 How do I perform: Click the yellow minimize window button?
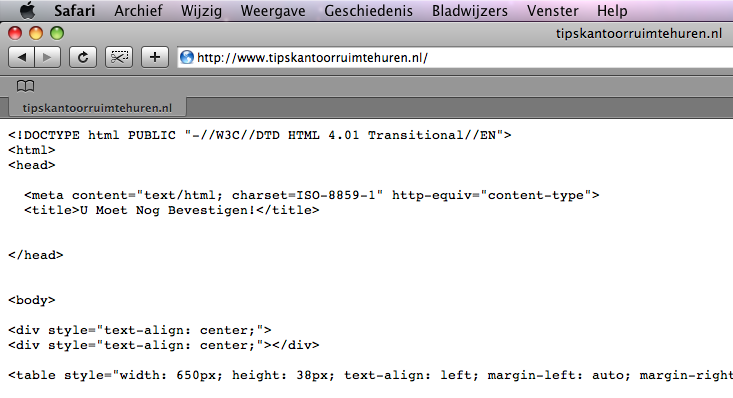(x=36, y=33)
